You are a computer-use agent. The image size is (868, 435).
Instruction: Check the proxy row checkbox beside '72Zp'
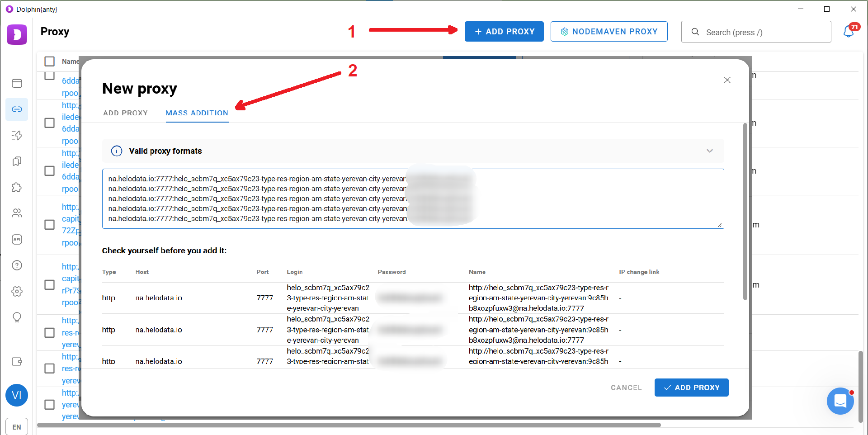(50, 225)
